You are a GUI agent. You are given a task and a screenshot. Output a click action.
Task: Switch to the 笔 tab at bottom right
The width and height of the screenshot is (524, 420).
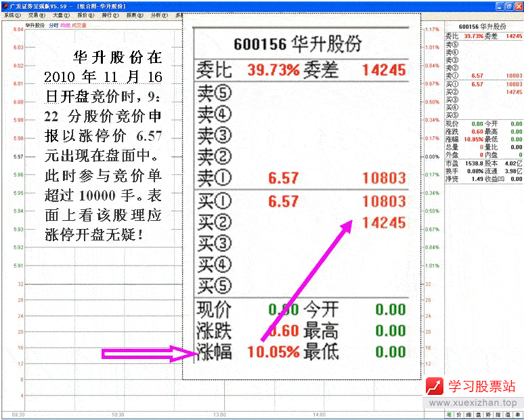tap(449, 415)
